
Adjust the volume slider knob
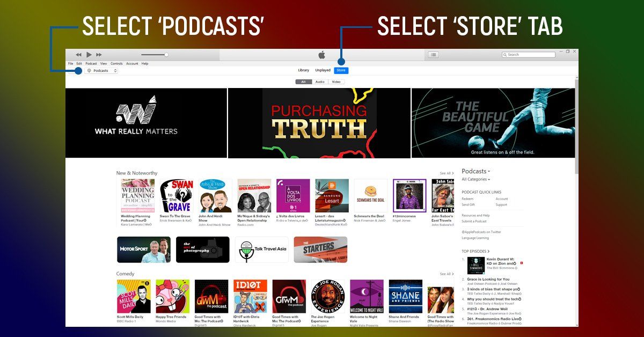(166, 55)
